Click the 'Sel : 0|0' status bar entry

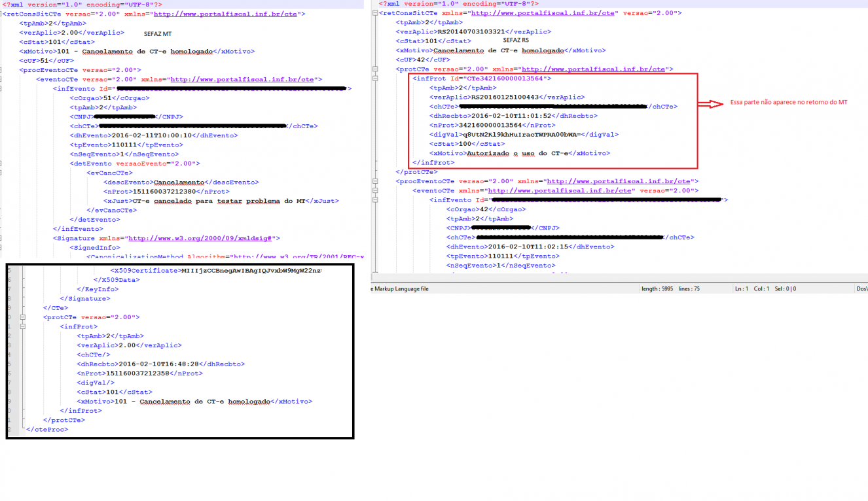point(785,288)
